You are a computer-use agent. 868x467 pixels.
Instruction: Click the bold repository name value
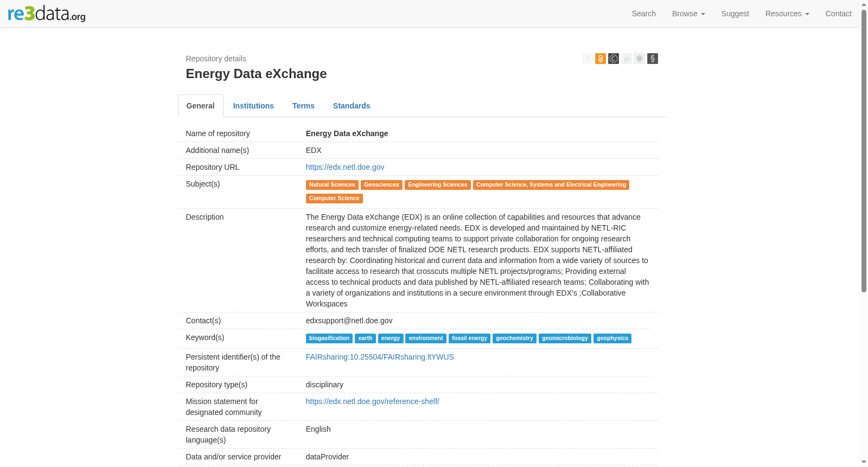point(347,133)
